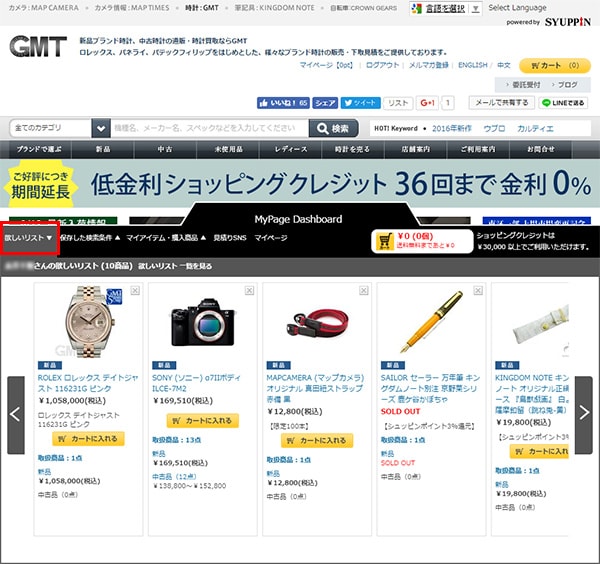Open the language selection dropdown

point(445,8)
